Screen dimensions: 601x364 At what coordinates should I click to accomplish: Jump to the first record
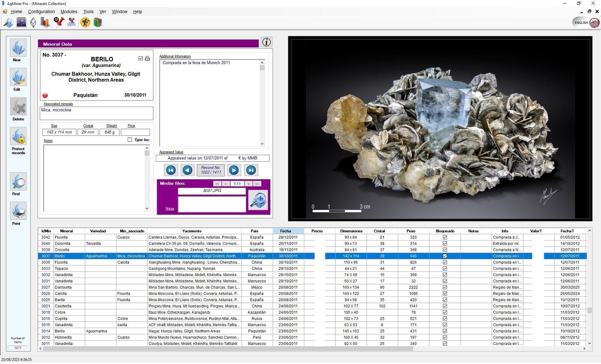171,170
